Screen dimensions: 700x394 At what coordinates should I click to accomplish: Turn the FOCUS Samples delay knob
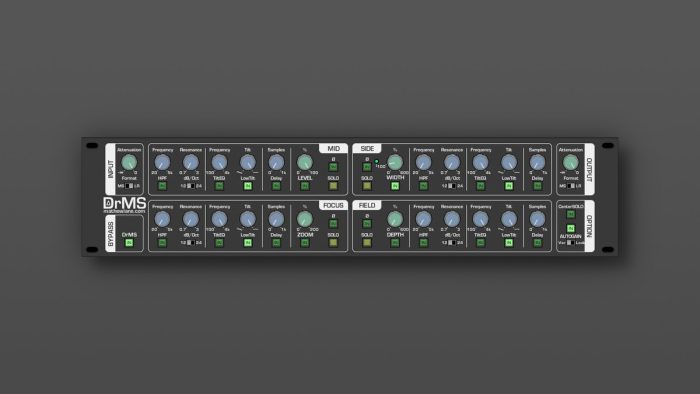[276, 219]
